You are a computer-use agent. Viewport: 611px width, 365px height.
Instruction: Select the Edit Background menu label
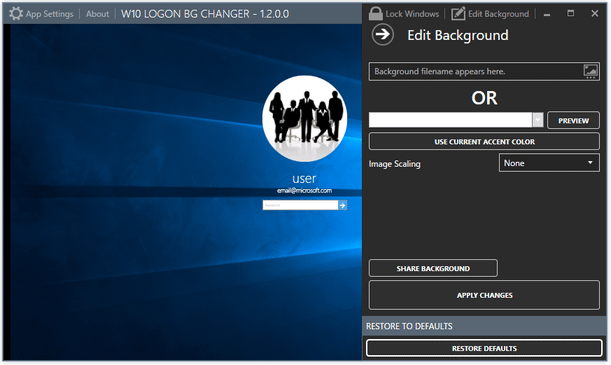click(498, 14)
